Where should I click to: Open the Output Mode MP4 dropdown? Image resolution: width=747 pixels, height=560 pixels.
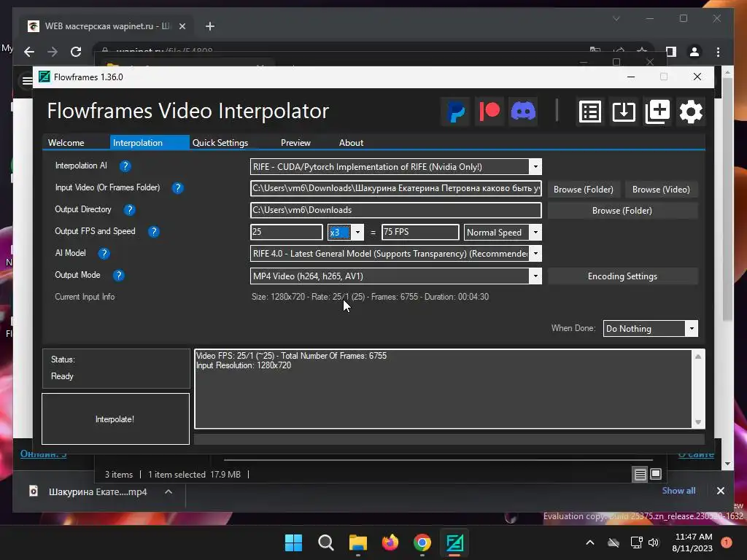point(535,276)
